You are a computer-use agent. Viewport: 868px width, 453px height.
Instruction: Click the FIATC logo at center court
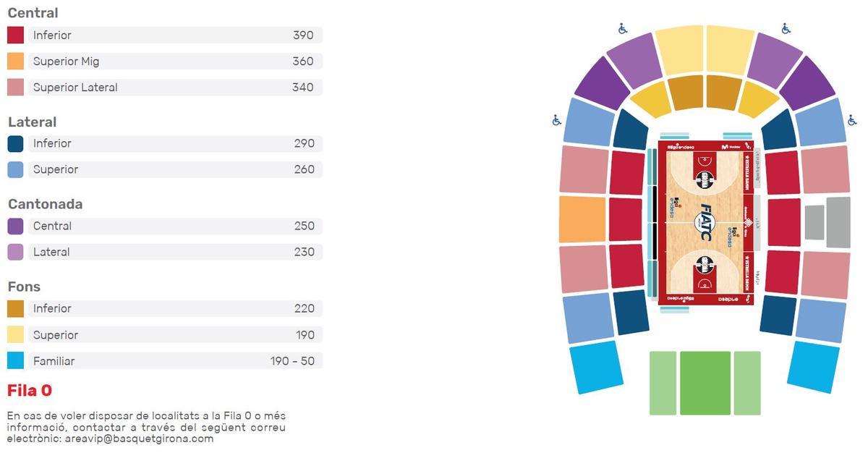705,223
